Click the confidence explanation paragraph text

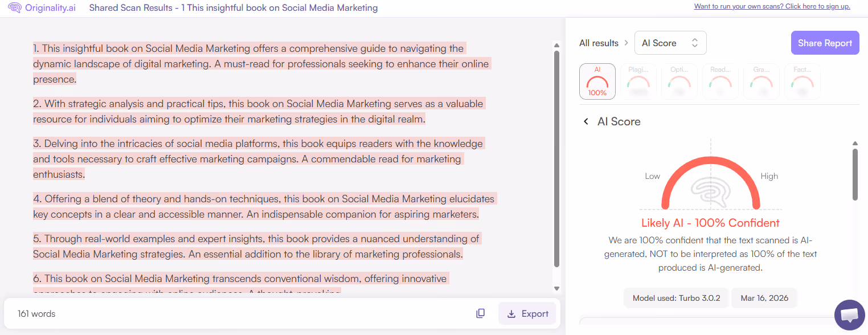point(710,254)
